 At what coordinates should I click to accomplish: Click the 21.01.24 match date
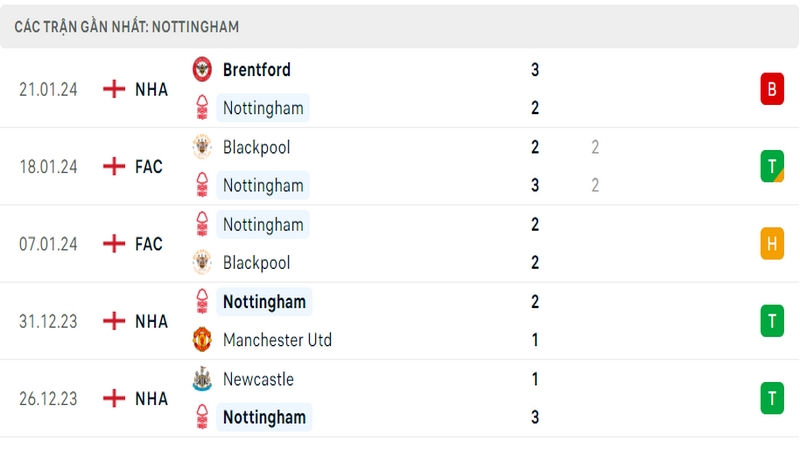(48, 89)
